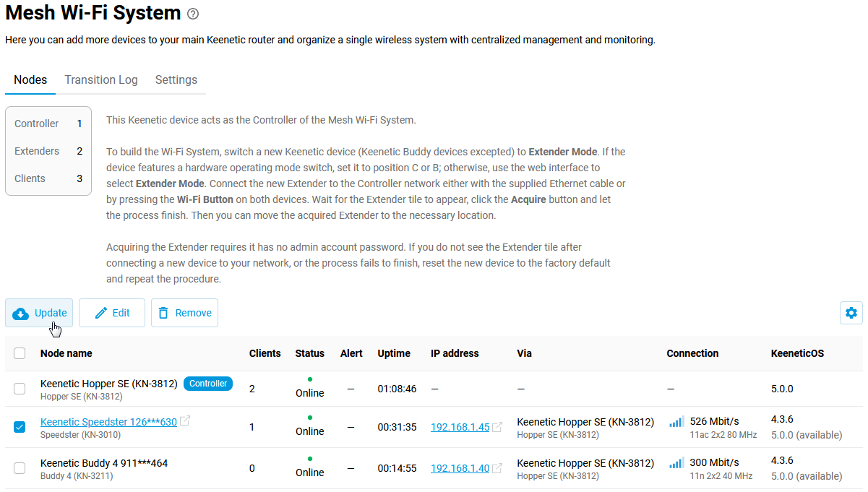Open external link icon next to Keenetic Speedster
The height and width of the screenshot is (492, 868).
(185, 421)
